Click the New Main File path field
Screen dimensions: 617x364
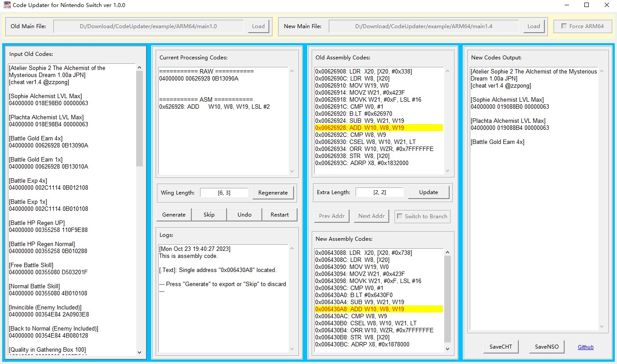424,26
